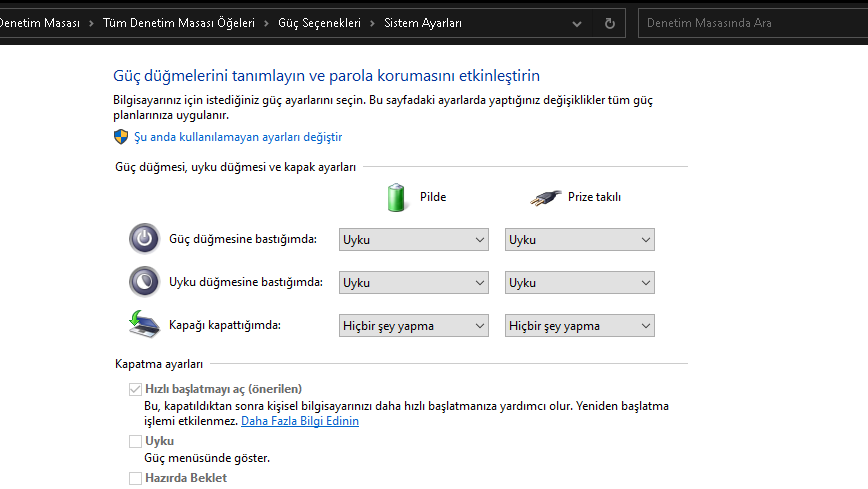Open sleep button dropdown under Prize takılı
This screenshot has height=489, width=868.
pyautogui.click(x=580, y=283)
